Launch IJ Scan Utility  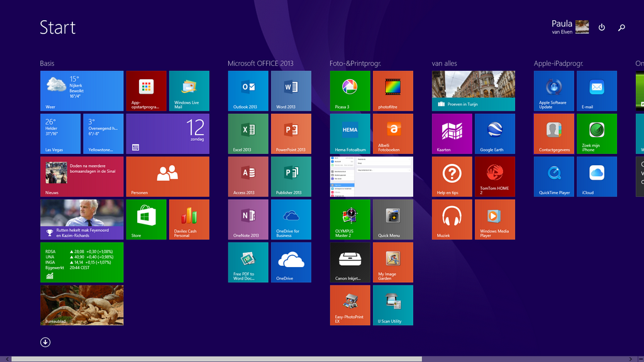pyautogui.click(x=392, y=305)
